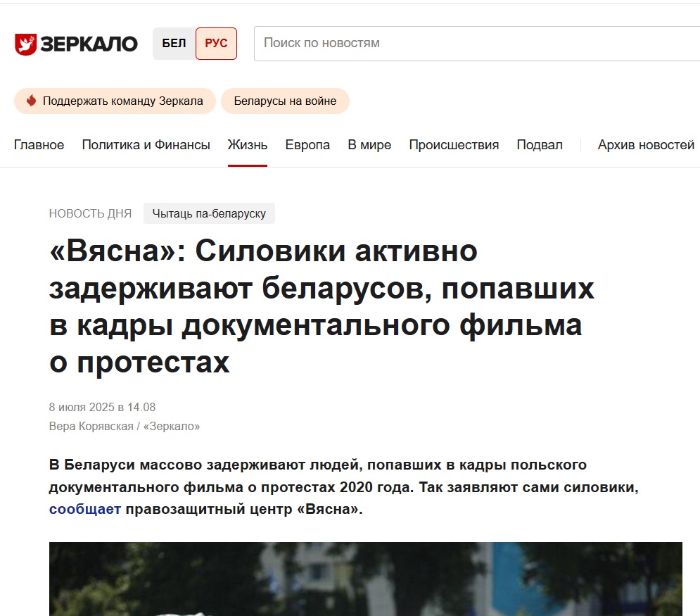
Task: Click the flame icon in support button
Action: click(31, 101)
